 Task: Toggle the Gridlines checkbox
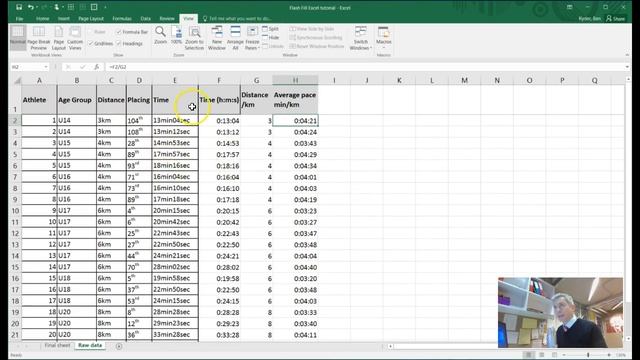pos(100,43)
